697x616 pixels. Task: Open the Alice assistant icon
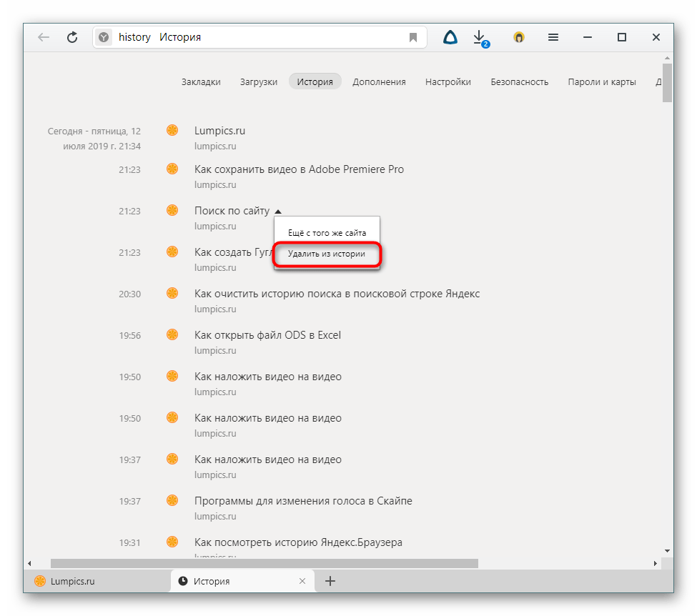pos(450,37)
